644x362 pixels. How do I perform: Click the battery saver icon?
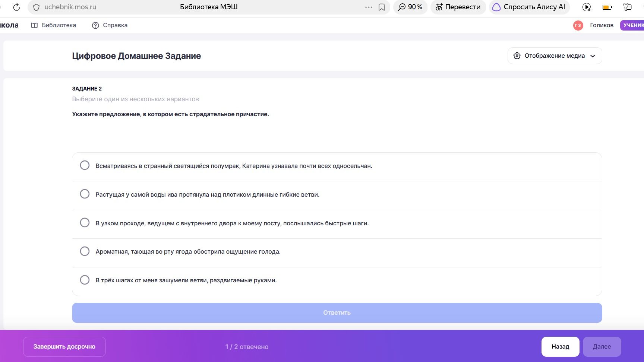[607, 7]
